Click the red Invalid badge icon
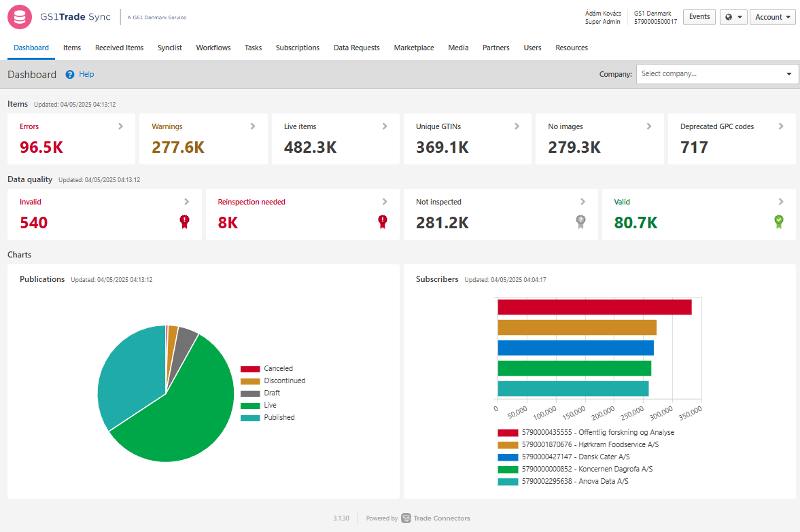Image resolution: width=800 pixels, height=532 pixels. click(184, 221)
